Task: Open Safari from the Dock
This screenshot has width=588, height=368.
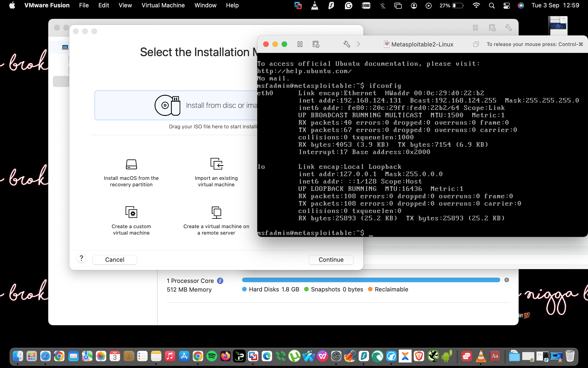Action: pyautogui.click(x=45, y=356)
